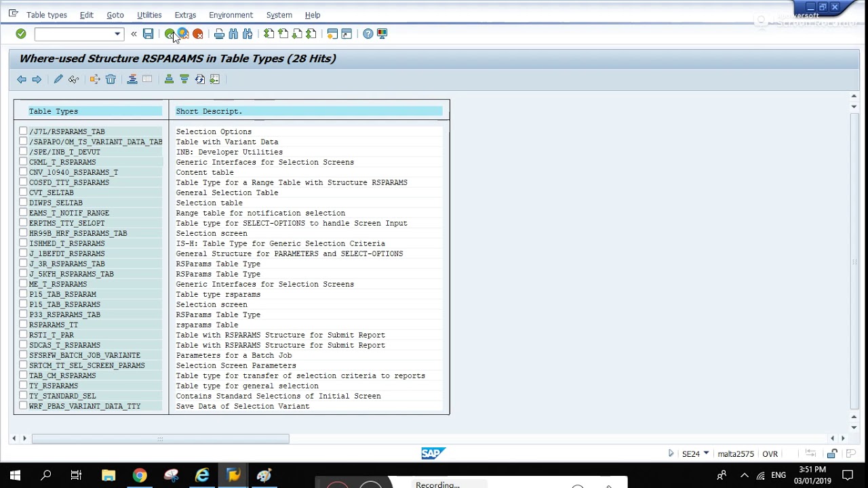
Task: Click the Customize Local Layout monitor icon
Action: coord(382,34)
